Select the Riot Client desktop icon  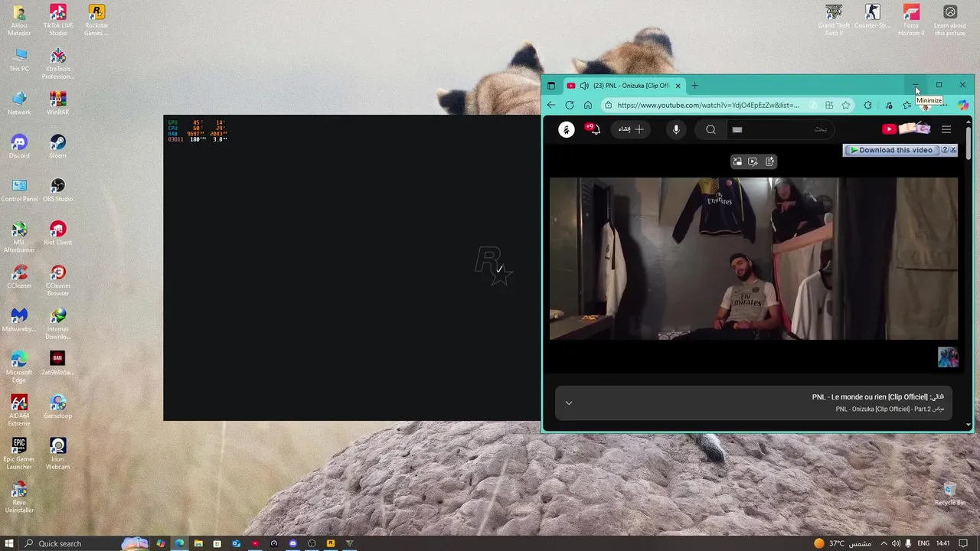pyautogui.click(x=57, y=234)
